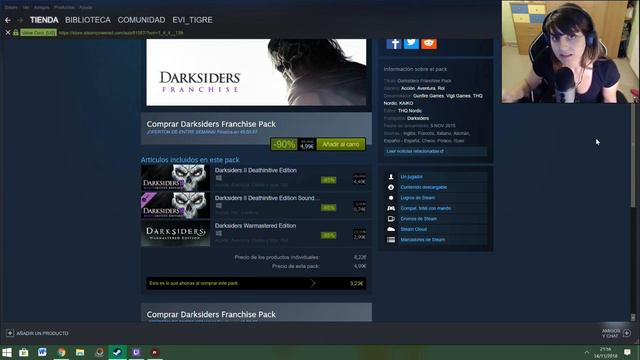Click the Darksiders Franchise banner image
This screenshot has width=640, height=360.
256,72
